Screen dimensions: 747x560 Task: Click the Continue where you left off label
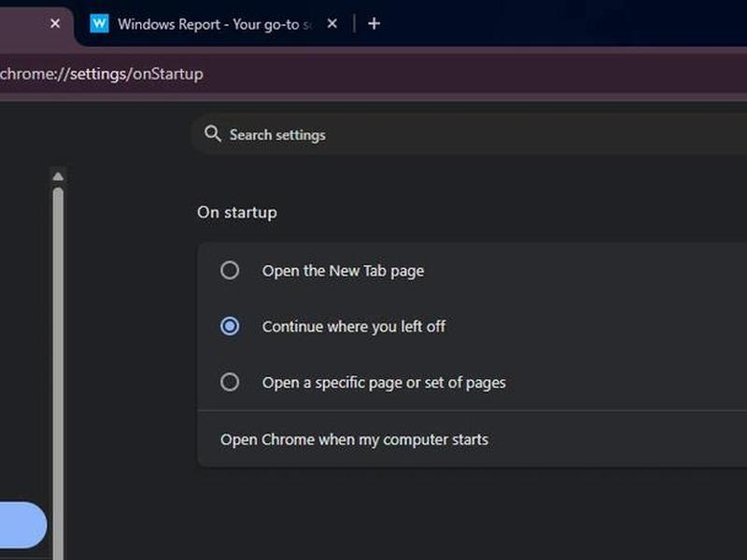[354, 326]
